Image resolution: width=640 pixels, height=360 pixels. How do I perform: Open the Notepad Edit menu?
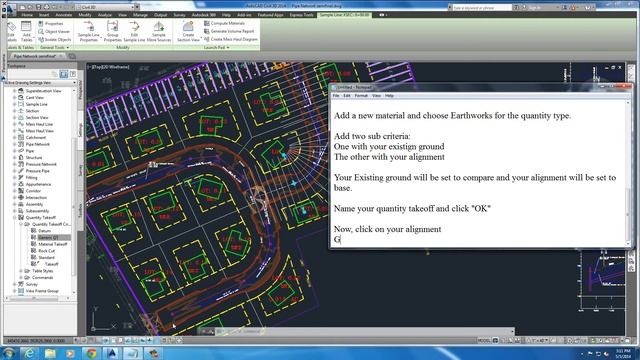click(347, 96)
